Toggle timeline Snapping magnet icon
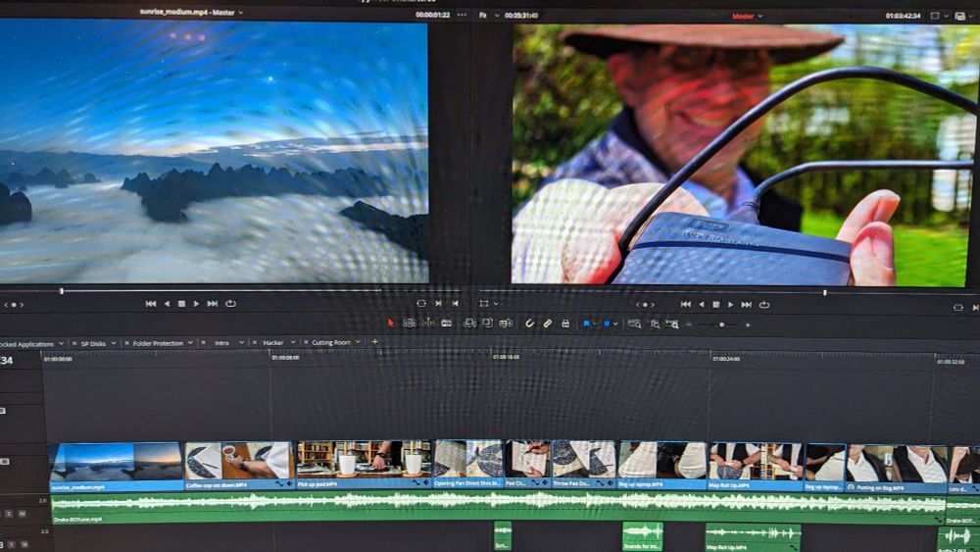 click(529, 324)
